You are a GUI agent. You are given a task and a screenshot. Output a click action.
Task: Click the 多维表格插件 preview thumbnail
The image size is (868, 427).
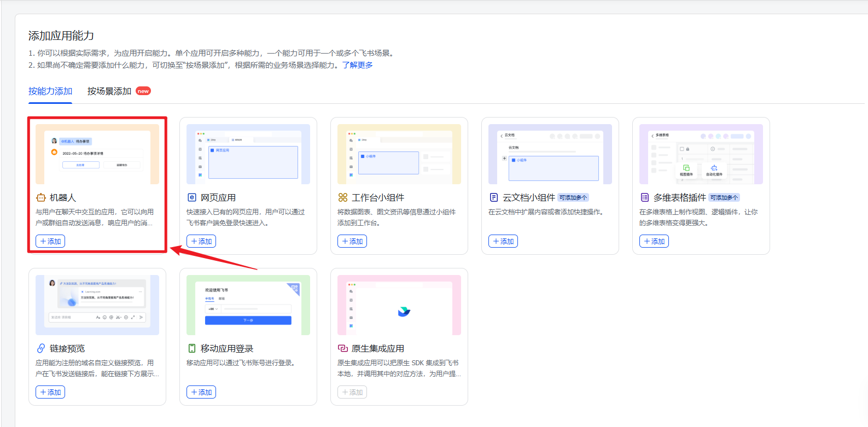tap(701, 154)
